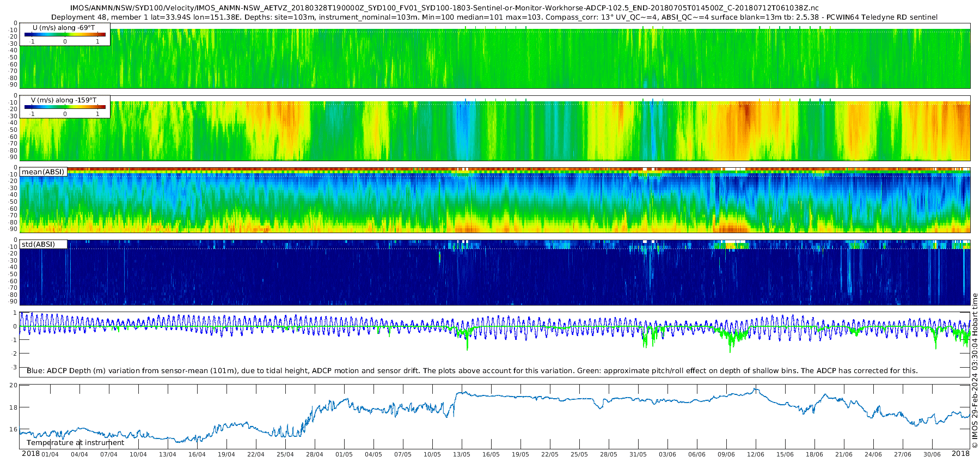Image resolution: width=980 pixels, height=463 pixels.
Task: Click the right 2018 year label
Action: (960, 454)
